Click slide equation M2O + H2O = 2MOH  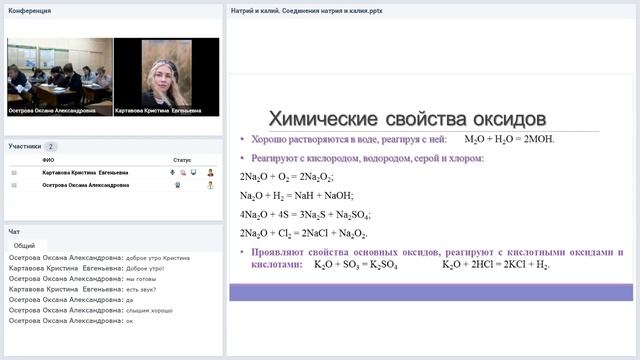point(509,140)
